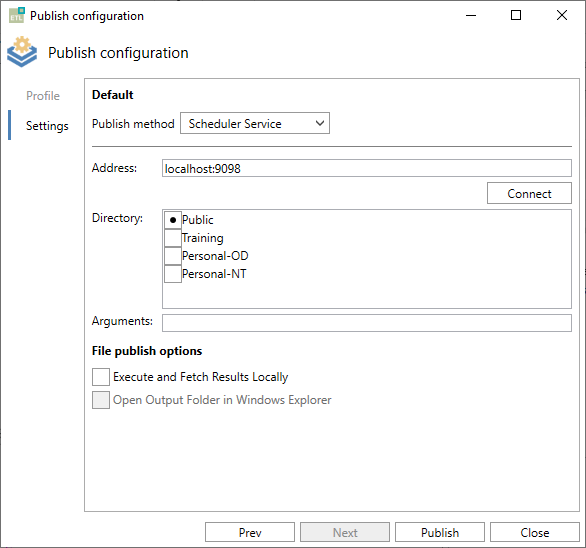The width and height of the screenshot is (586, 548).
Task: Click the Publish configuration gear-layers icon
Action: pyautogui.click(x=22, y=52)
